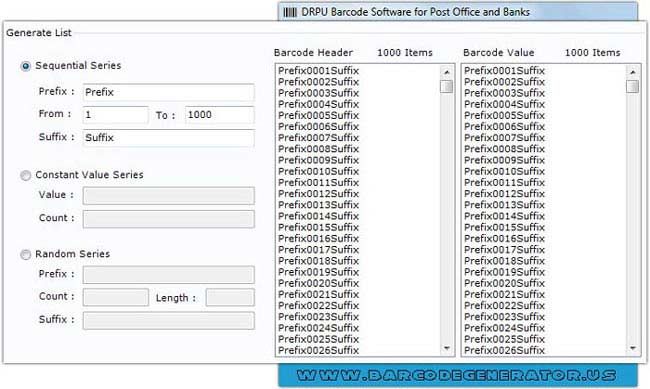This screenshot has height=389, width=650.
Task: Select Prefix0004Suffix in Barcode Value list
Action: (504, 104)
